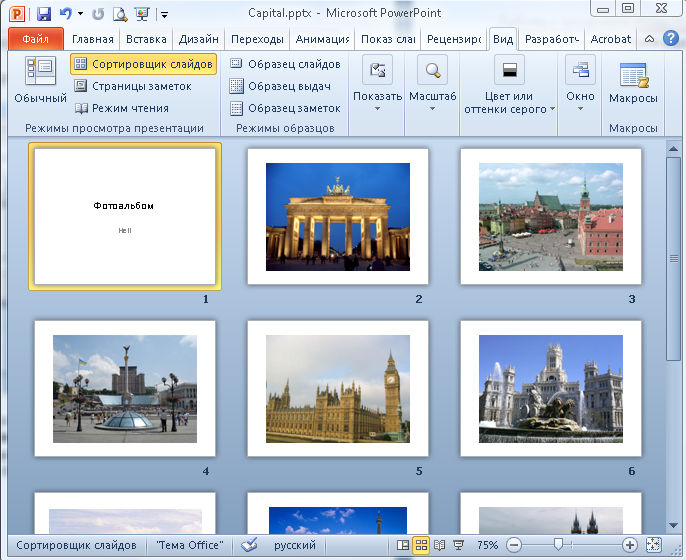Fit slide to current window icon
The width and height of the screenshot is (686, 560).
click(653, 545)
